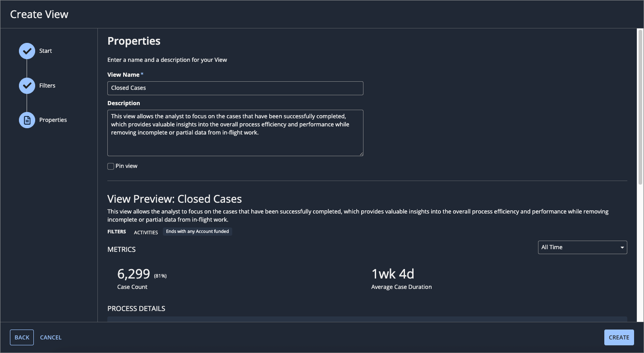Select the Properties step label

[53, 120]
